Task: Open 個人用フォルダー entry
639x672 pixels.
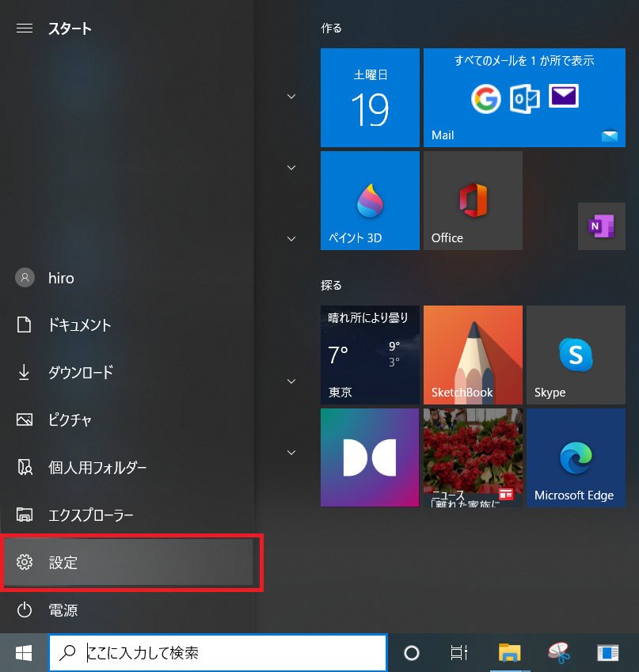Action: tap(128, 467)
